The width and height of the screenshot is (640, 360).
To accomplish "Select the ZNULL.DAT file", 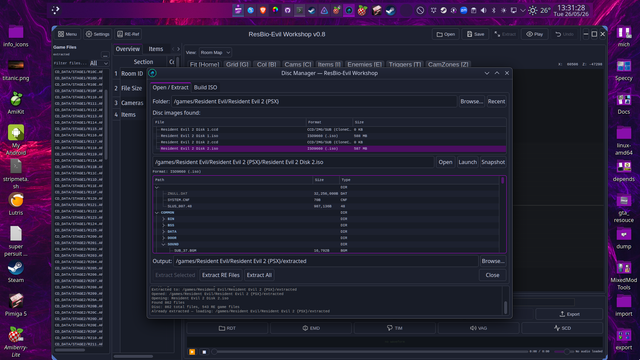I will [x=326, y=193].
